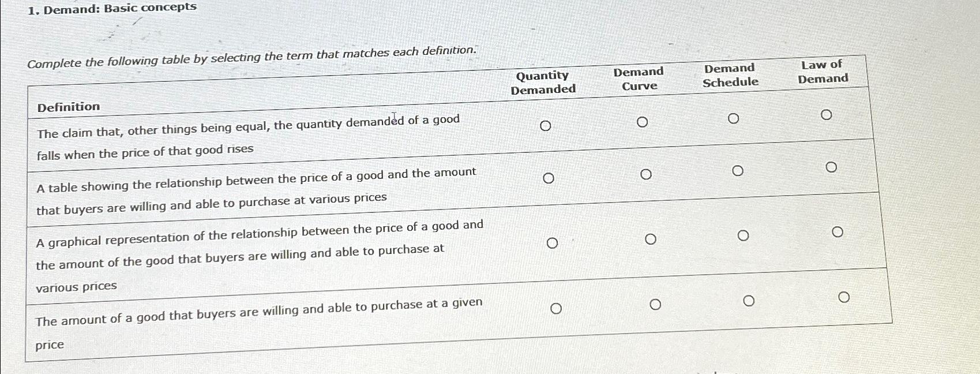This screenshot has width=980, height=374.
Task: Select Demand Schedule for the given price definition
Action: [749, 300]
